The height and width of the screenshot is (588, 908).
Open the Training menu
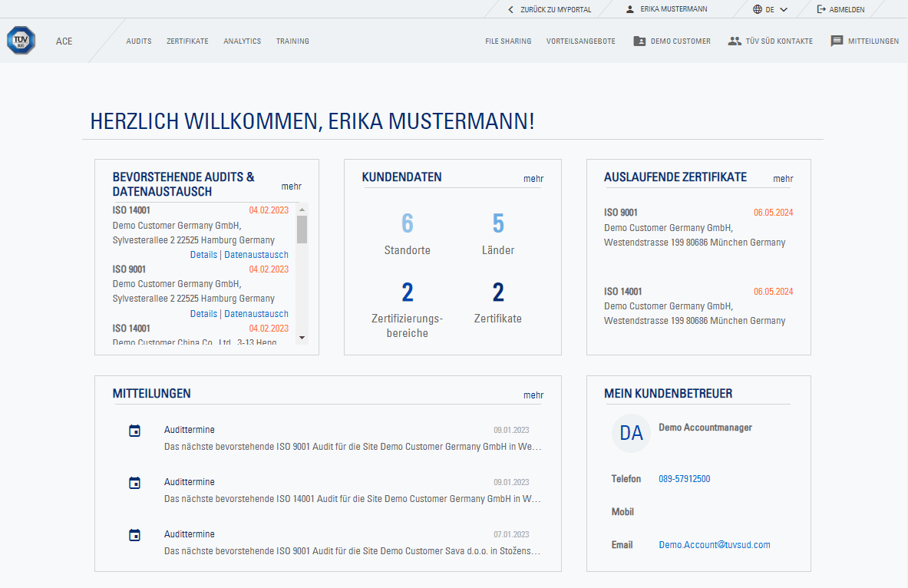point(292,41)
